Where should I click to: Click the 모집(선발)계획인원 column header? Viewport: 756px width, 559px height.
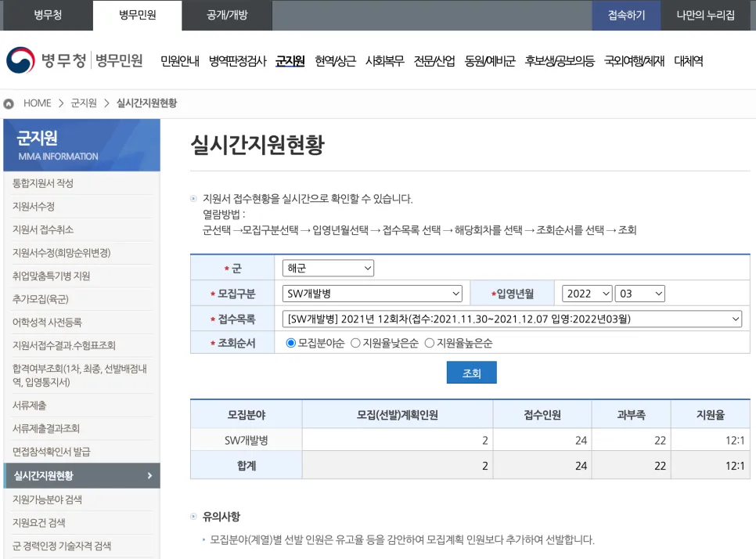[x=398, y=415]
